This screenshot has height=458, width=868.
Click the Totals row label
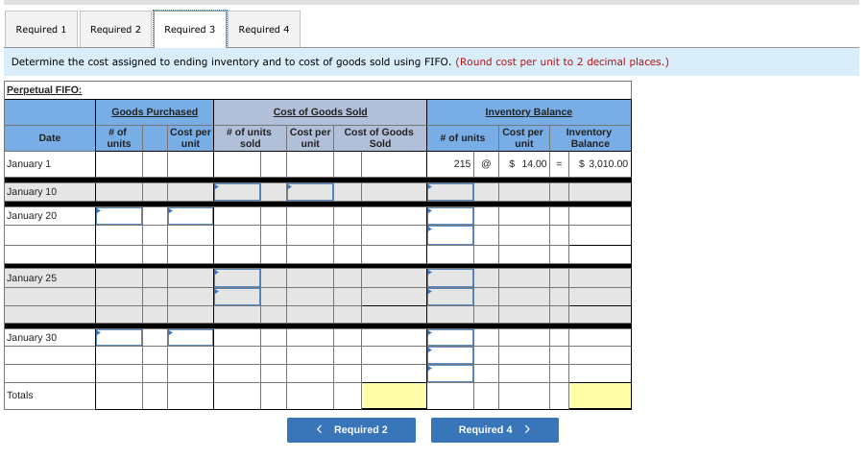(20, 396)
